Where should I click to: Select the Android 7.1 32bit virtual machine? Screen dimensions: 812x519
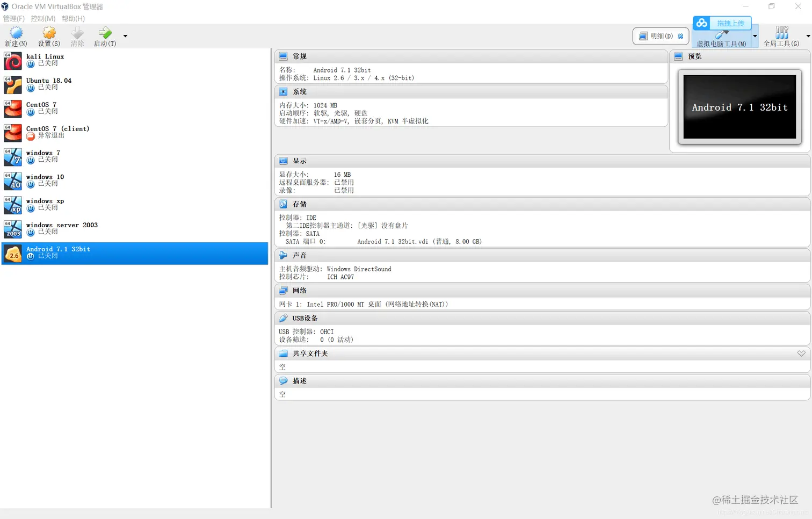[x=135, y=253]
